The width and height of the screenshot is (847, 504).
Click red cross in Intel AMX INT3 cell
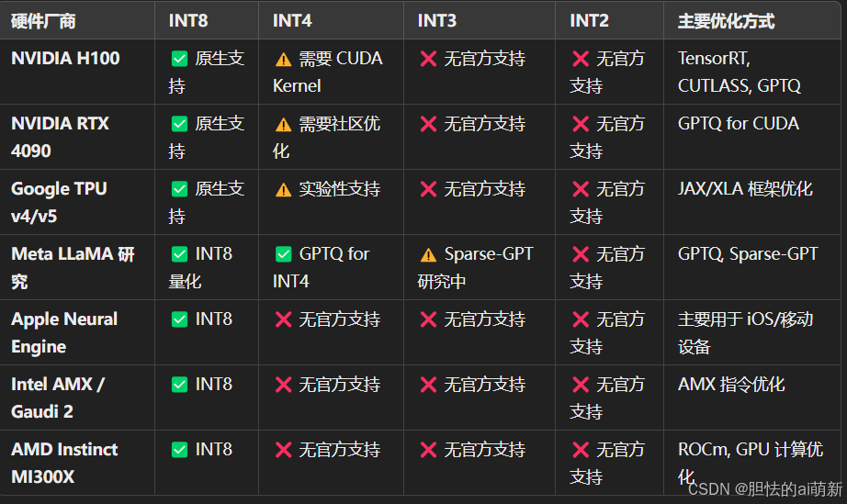[428, 385]
